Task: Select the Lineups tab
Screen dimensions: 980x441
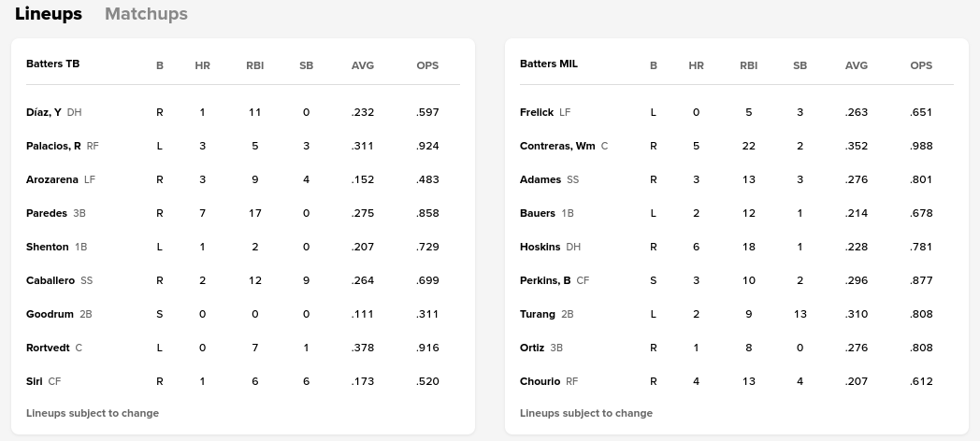Action: [49, 14]
